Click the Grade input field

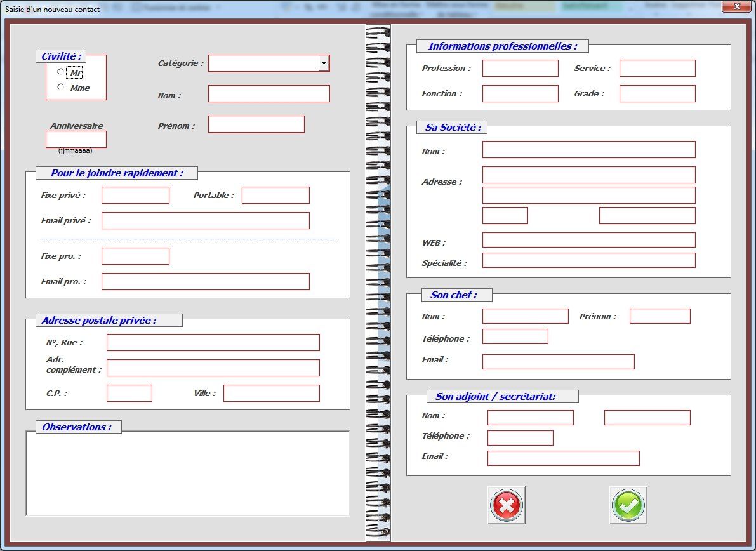point(657,94)
